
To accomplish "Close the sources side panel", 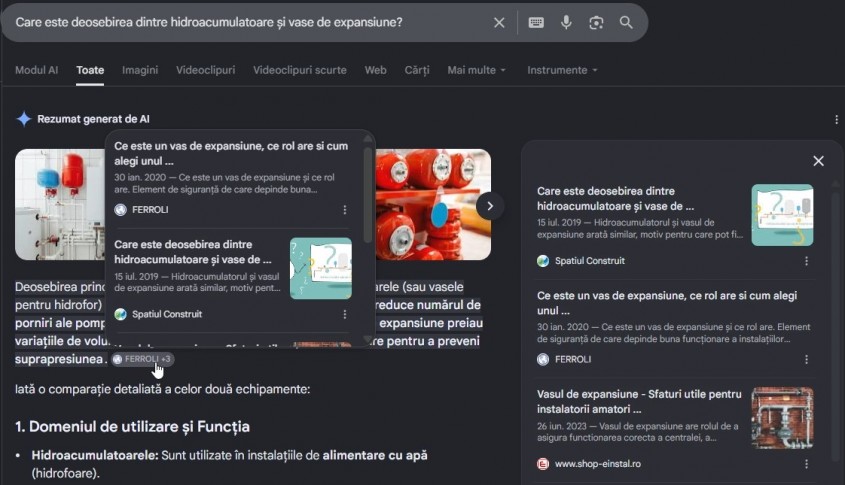I will (818, 161).
